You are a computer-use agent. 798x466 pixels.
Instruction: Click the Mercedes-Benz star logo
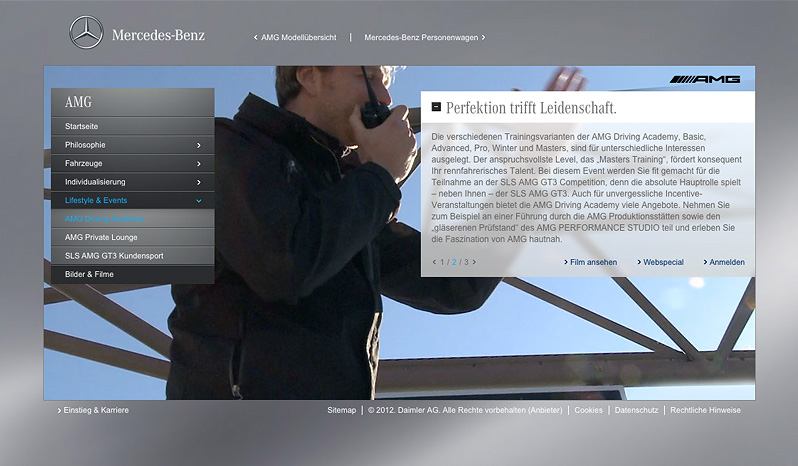point(86,33)
